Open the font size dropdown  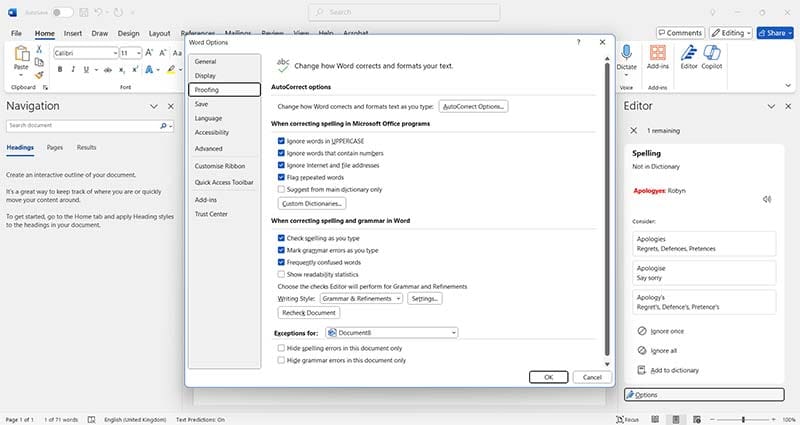[138, 53]
